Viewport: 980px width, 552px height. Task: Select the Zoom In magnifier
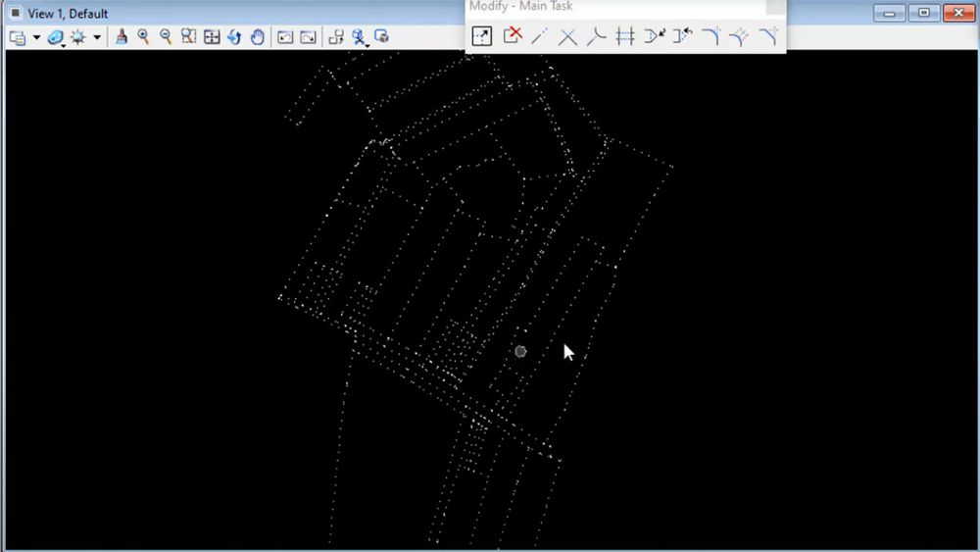[x=144, y=37]
